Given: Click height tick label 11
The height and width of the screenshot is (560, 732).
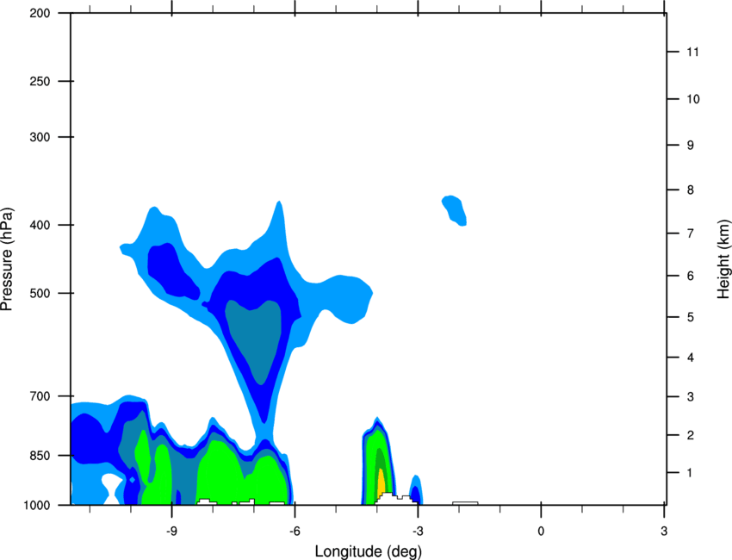Looking at the screenshot, I should (x=693, y=52).
